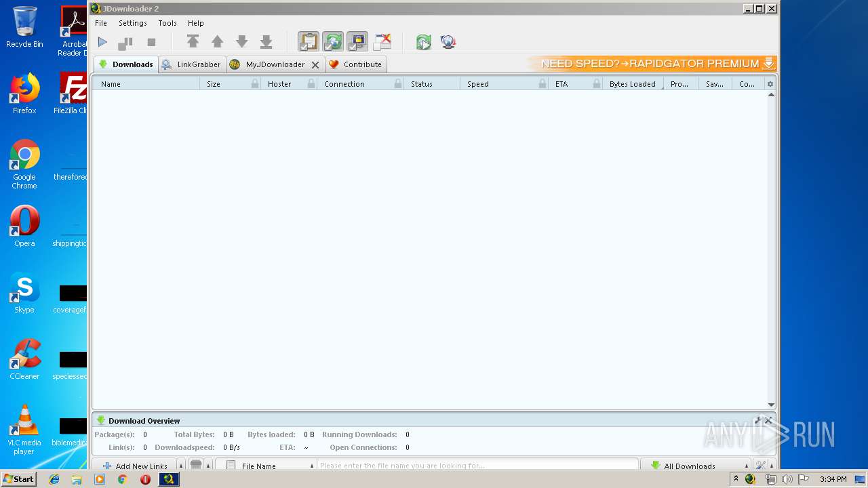The width and height of the screenshot is (868, 488).
Task: Open the Help menu
Action: point(196,23)
